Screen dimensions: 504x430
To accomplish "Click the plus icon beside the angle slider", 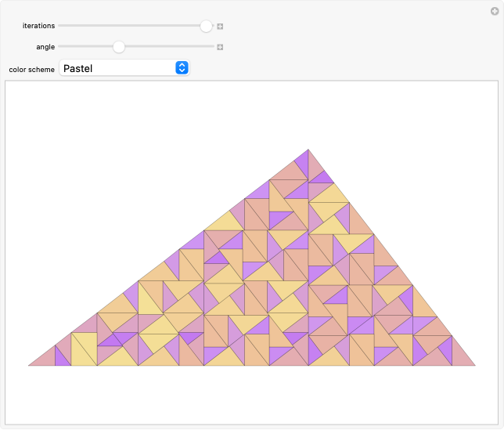I will pyautogui.click(x=221, y=47).
